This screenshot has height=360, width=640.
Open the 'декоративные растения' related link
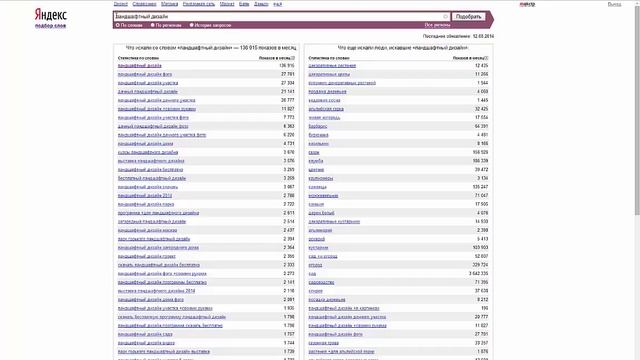point(332,66)
